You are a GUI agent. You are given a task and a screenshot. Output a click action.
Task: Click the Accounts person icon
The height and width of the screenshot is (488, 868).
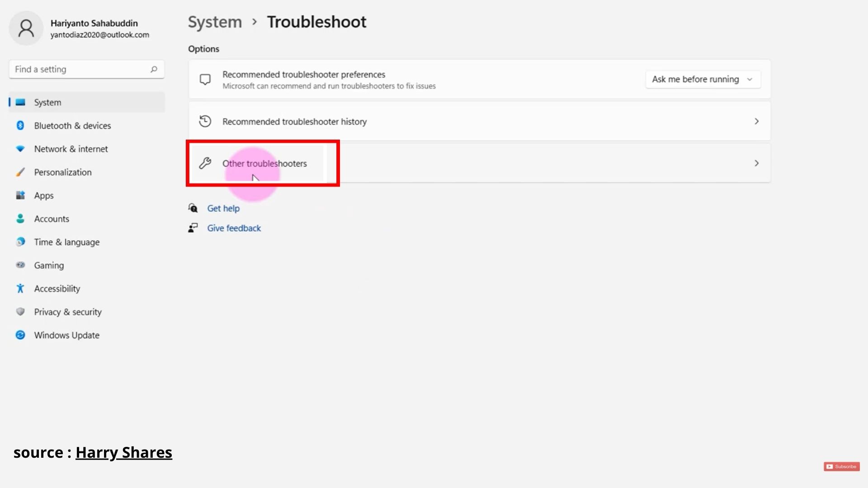tap(20, 219)
